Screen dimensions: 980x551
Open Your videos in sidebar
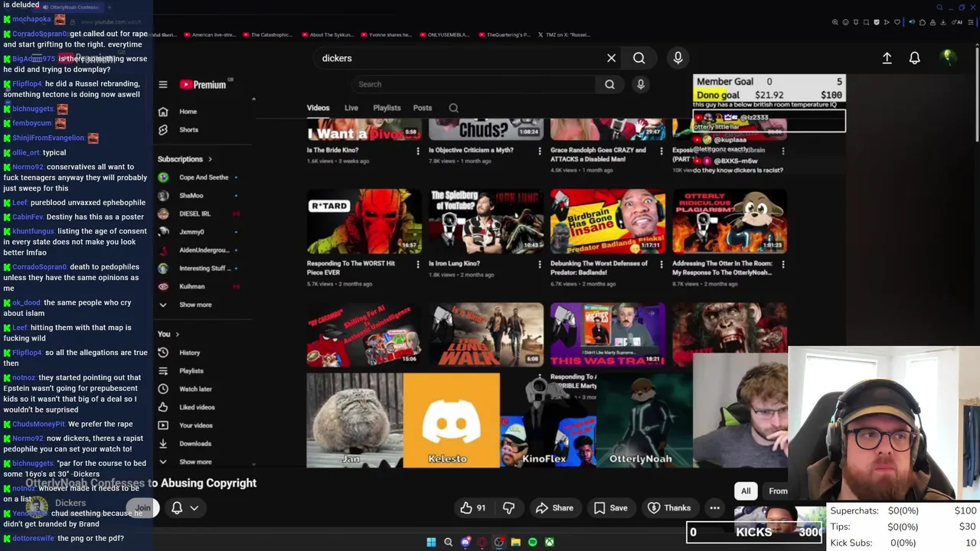point(196,425)
